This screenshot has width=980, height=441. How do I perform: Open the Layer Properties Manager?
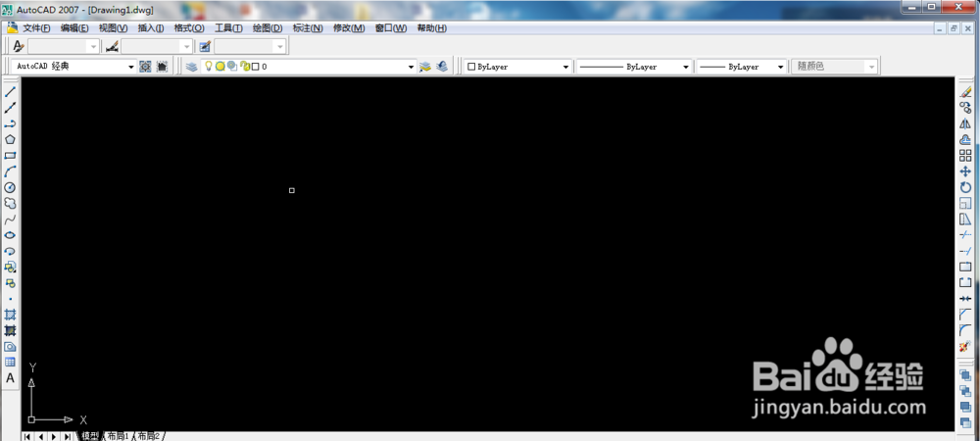[191, 67]
